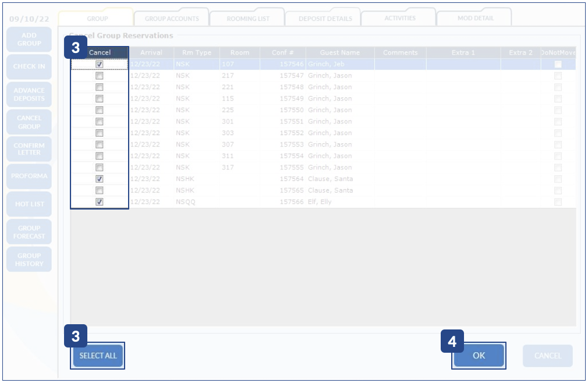Select the Mod Detail tab
Viewport: 588px width, 383px height.
click(x=475, y=18)
